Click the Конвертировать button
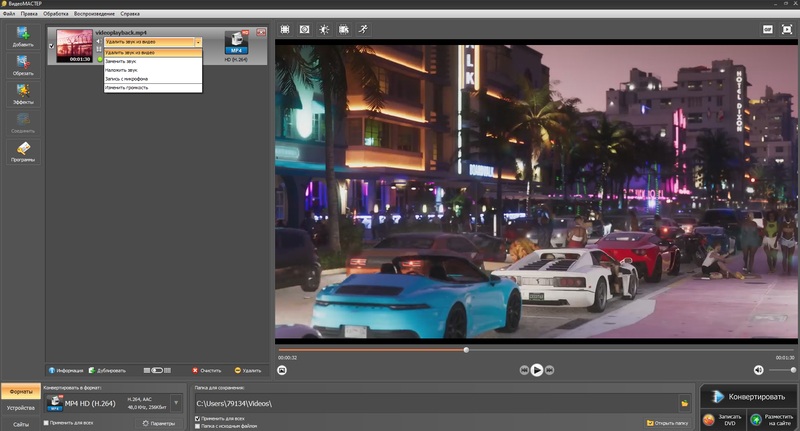The height and width of the screenshot is (431, 800). click(748, 397)
